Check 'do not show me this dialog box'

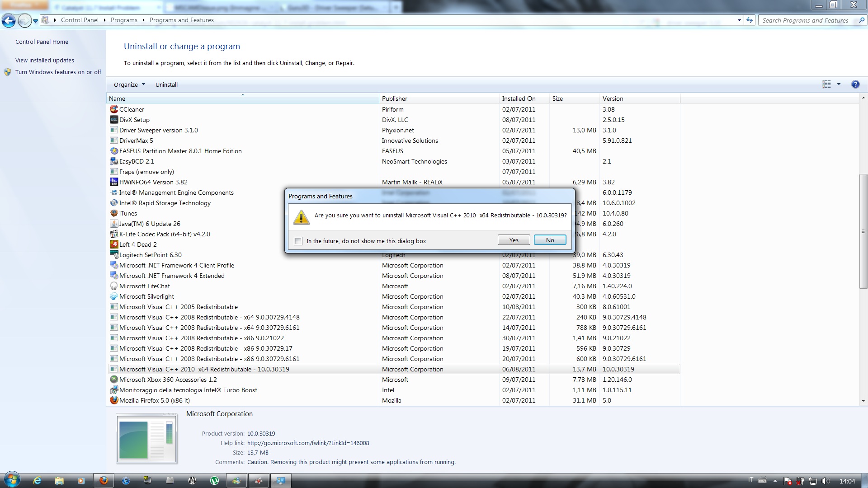click(298, 241)
